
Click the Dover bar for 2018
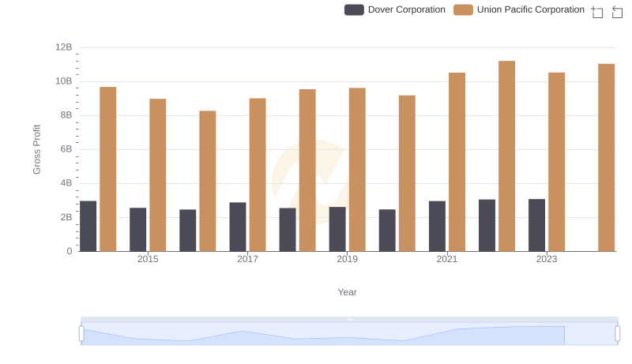(288, 230)
